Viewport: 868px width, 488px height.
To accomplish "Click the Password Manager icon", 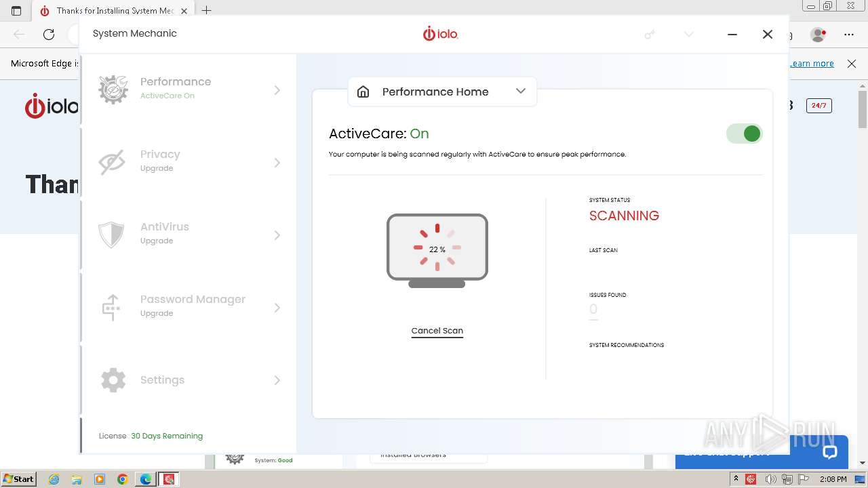I will pos(111,307).
